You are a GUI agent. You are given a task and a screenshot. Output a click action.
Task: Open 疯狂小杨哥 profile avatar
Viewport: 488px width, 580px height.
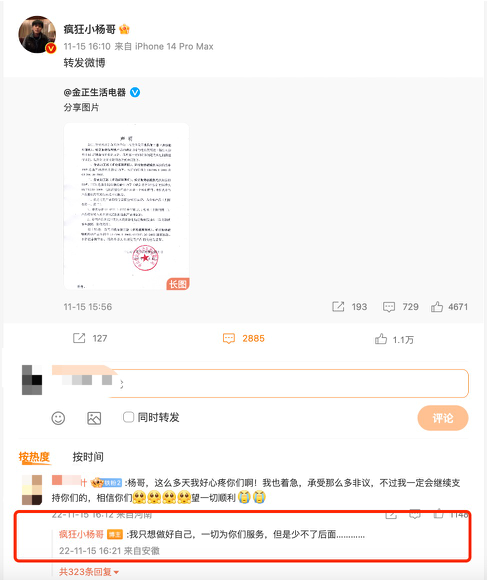[x=37, y=34]
